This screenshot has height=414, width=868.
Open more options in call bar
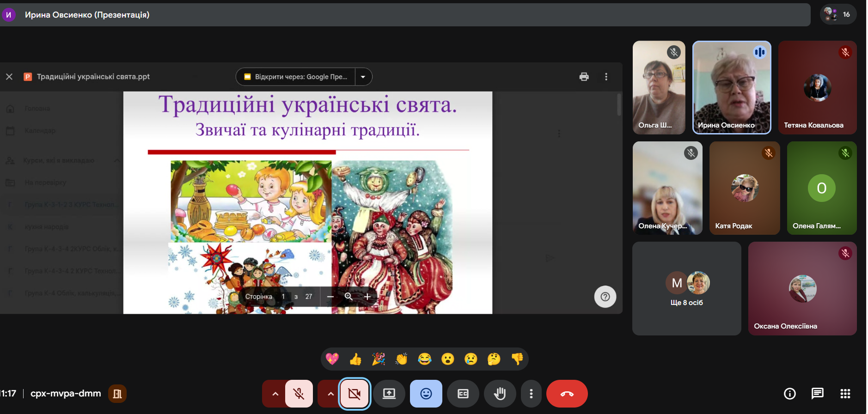pos(531,394)
